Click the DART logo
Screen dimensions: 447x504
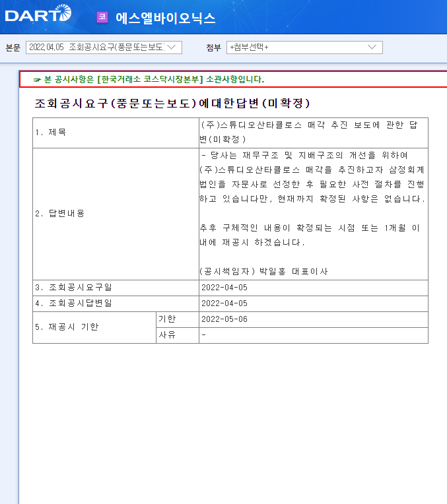pos(38,14)
